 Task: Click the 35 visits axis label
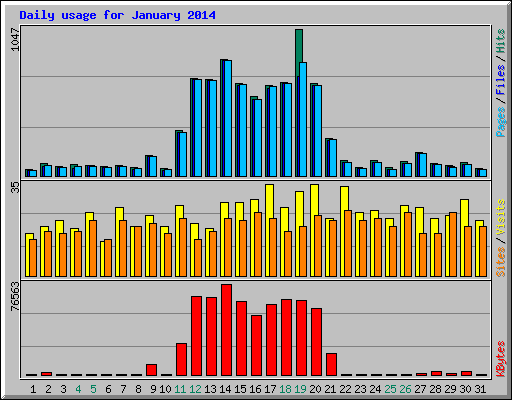tap(15, 188)
